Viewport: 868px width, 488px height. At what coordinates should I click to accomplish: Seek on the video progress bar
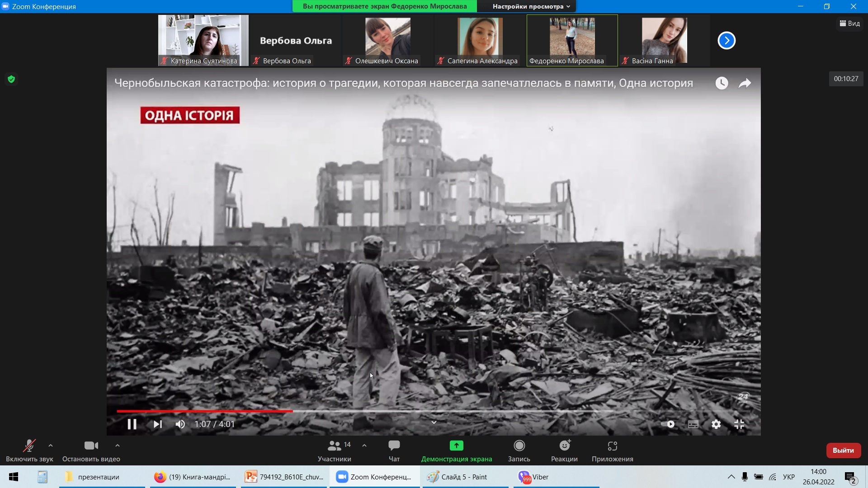(433, 411)
